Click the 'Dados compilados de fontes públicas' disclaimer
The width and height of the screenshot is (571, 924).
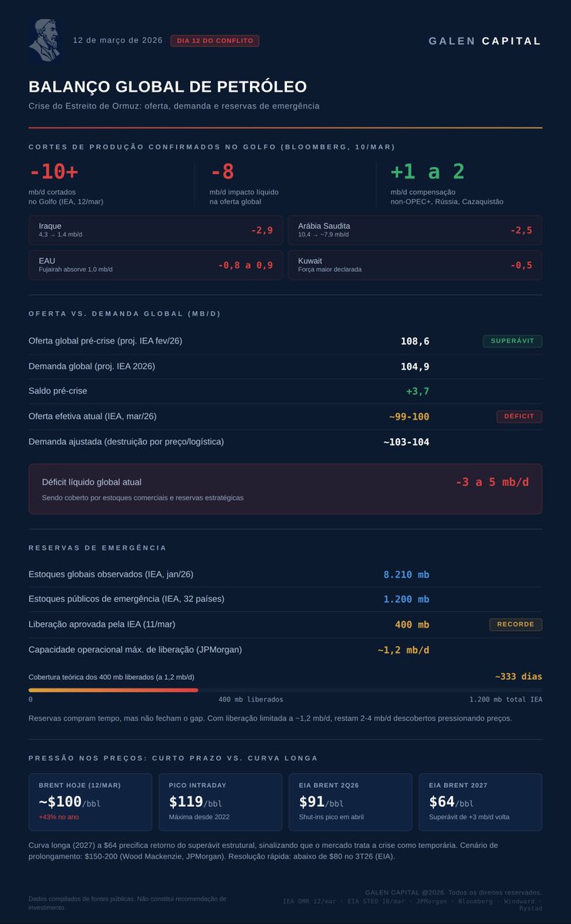coord(127,902)
